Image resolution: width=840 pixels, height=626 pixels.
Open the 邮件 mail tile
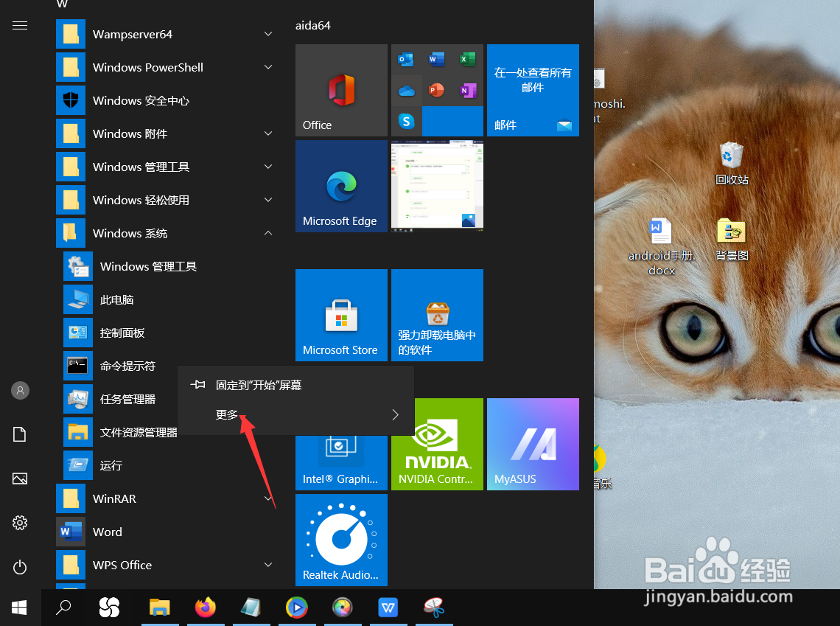point(533,90)
